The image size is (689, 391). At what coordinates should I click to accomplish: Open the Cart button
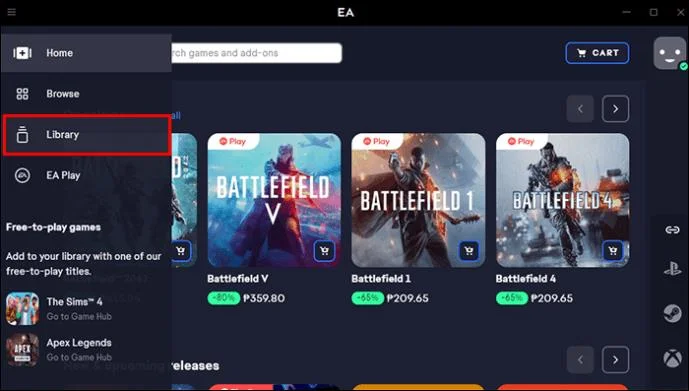[597, 53]
